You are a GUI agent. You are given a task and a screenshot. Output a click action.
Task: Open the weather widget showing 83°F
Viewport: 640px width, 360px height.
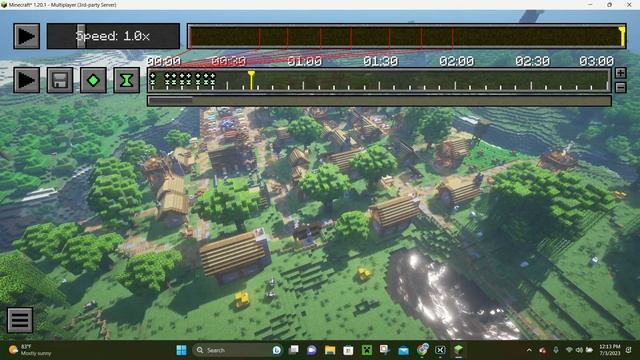pos(31,350)
